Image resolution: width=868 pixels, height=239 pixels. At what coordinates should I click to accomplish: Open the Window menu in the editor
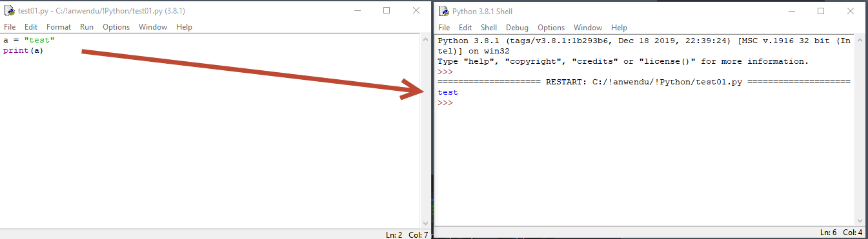(x=153, y=27)
